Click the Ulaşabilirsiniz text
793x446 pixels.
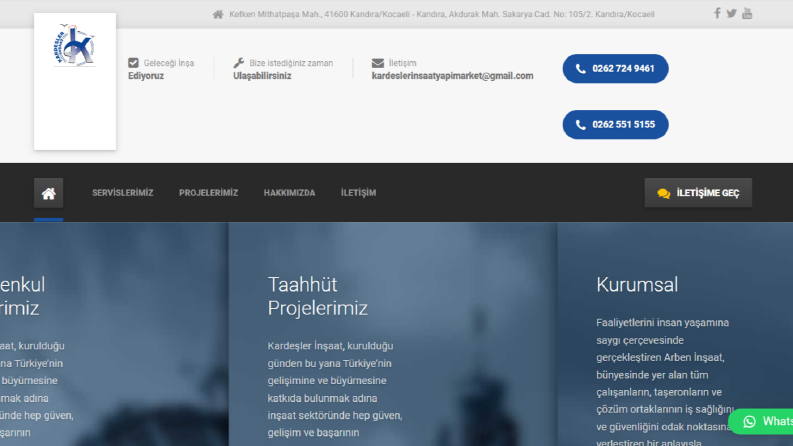[x=262, y=76]
